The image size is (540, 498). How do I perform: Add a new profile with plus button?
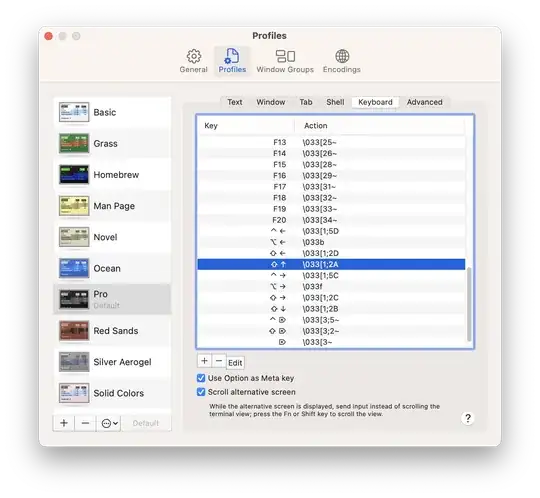coord(64,423)
